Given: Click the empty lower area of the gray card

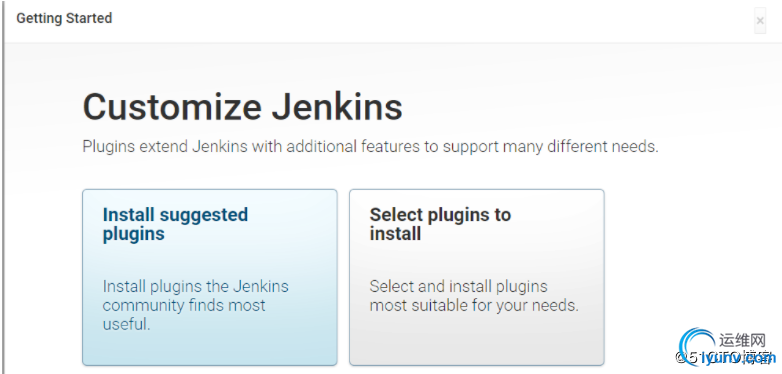Looking at the screenshot, I should click(477, 342).
